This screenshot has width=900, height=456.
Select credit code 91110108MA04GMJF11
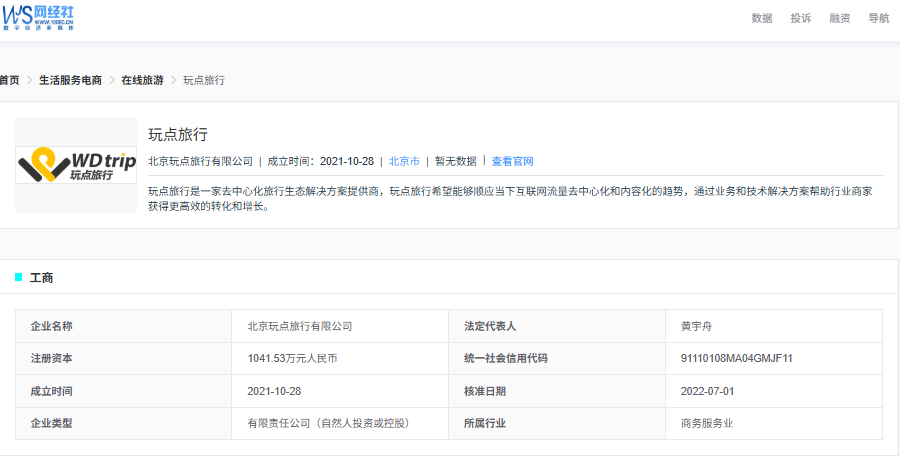pyautogui.click(x=736, y=358)
